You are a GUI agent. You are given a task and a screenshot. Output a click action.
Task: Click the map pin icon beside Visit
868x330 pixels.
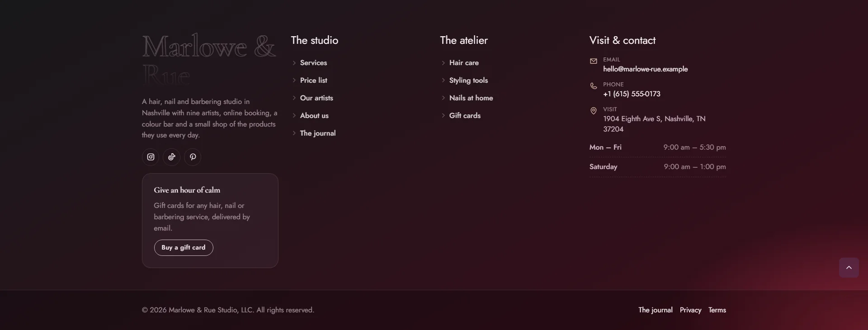click(594, 111)
